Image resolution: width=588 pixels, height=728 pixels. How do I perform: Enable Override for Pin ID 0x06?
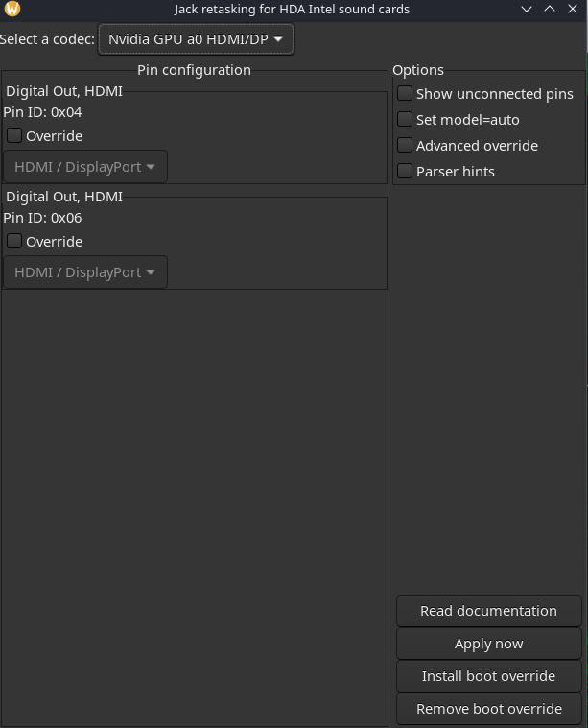coord(14,242)
